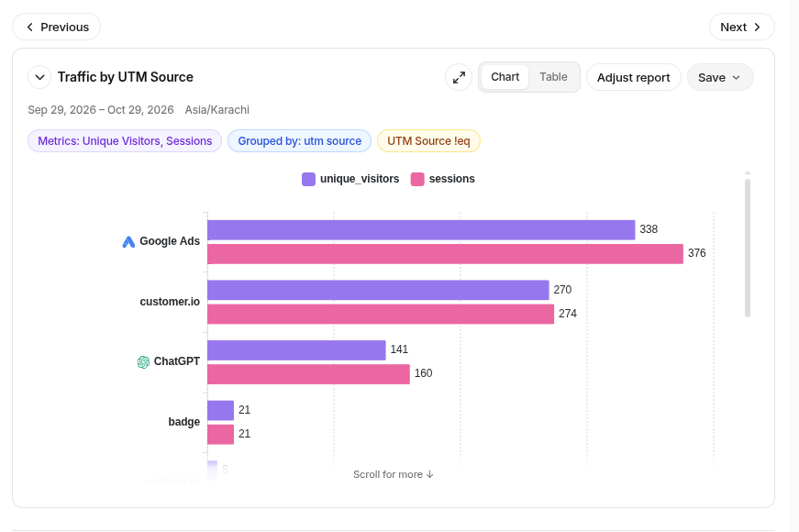Screen dimensions: 799x532
Task: Click the Grouped by: utm source chip
Action: point(300,141)
